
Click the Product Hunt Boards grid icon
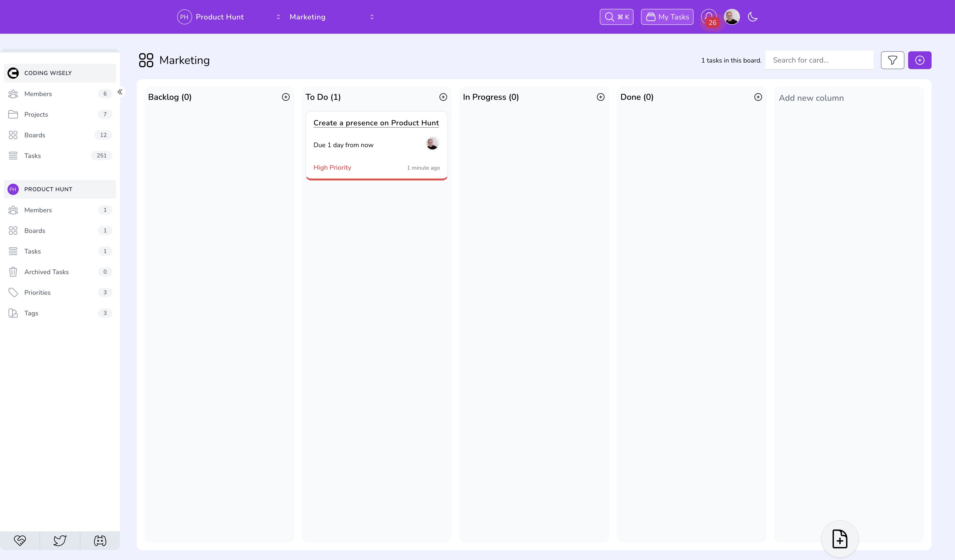point(13,231)
